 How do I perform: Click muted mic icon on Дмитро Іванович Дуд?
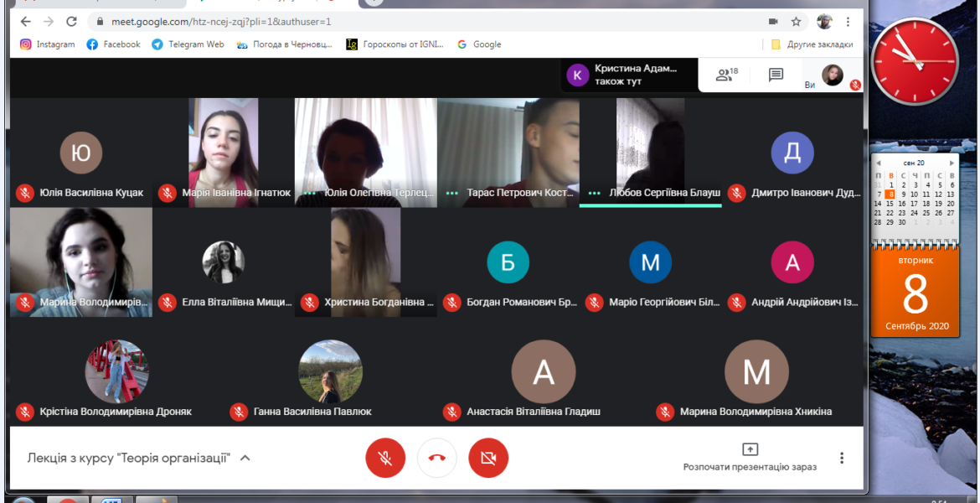[737, 193]
